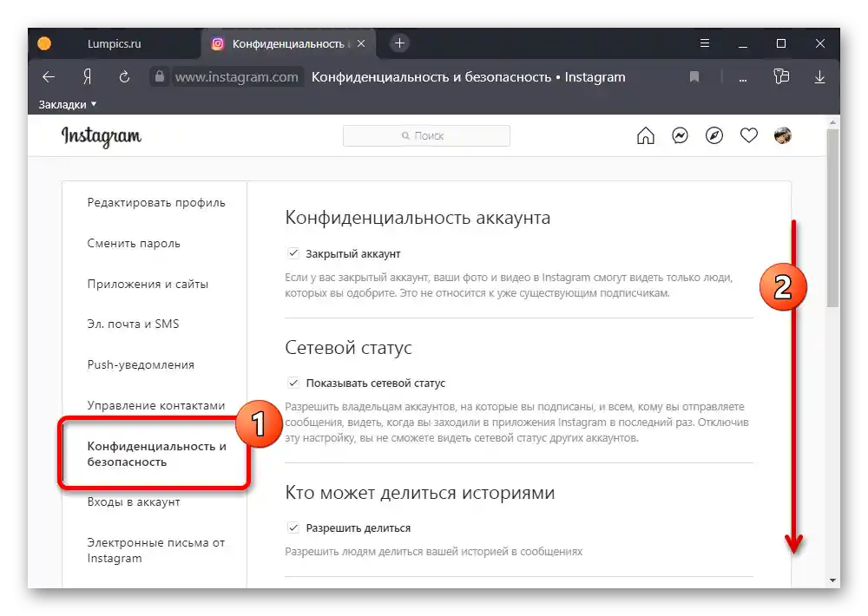Screen dimensions: 868x616
Task: Switch to the Lumpics.ru tab
Action: [114, 43]
